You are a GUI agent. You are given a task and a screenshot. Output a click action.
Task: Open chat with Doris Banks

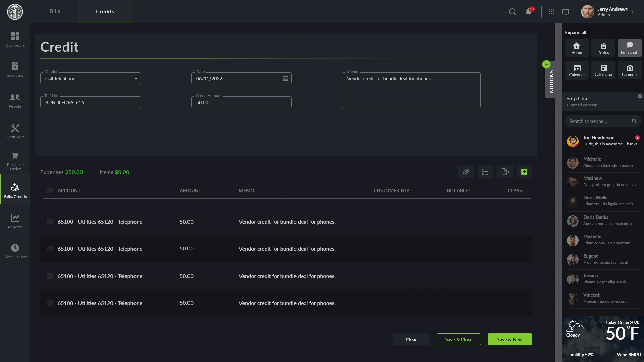(x=603, y=220)
